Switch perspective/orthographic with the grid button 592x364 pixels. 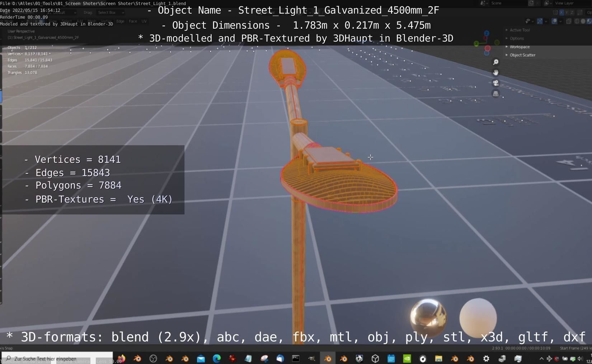495,94
